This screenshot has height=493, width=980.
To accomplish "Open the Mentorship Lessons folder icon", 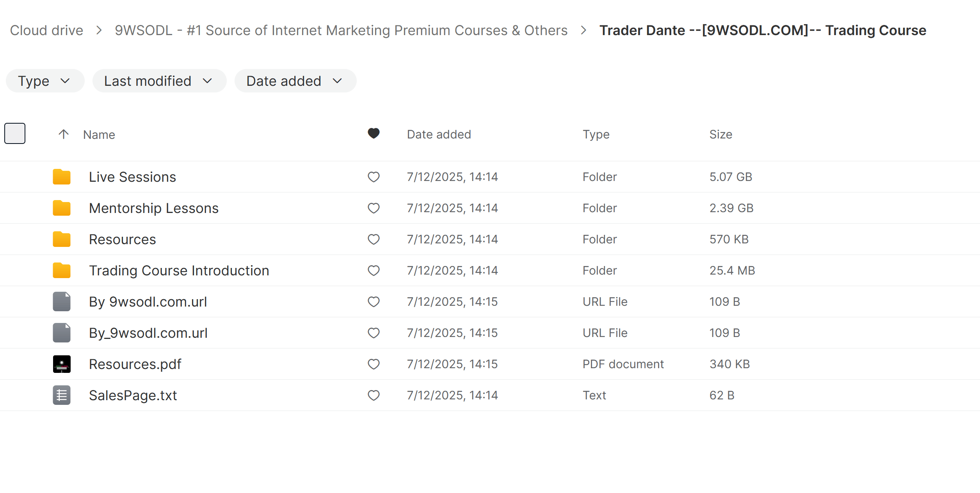I will pyautogui.click(x=61, y=208).
